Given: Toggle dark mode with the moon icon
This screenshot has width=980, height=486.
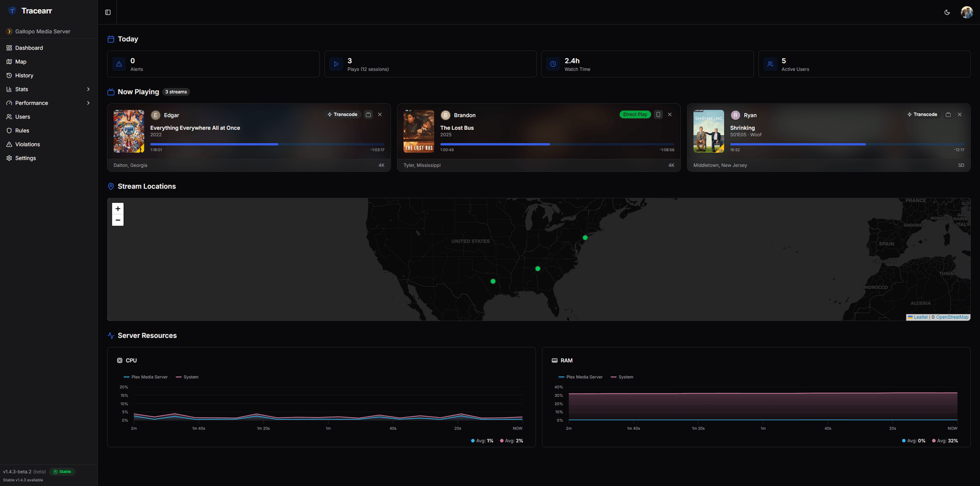Looking at the screenshot, I should click(947, 12).
